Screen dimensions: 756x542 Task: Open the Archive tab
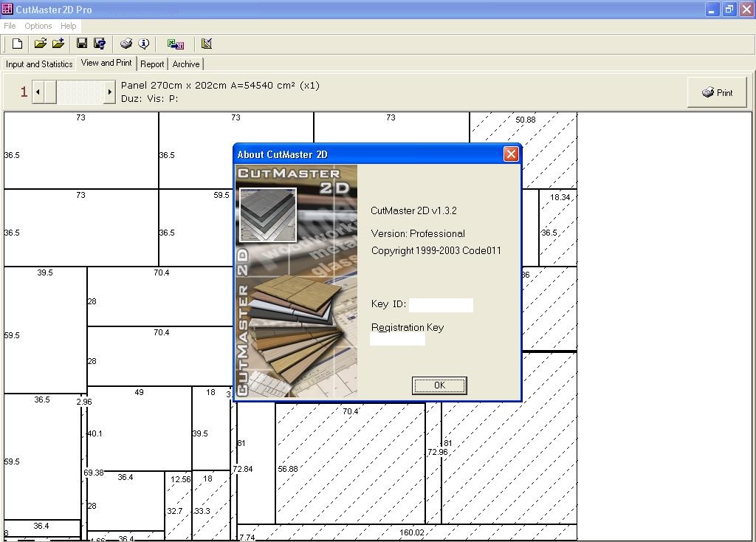point(186,64)
